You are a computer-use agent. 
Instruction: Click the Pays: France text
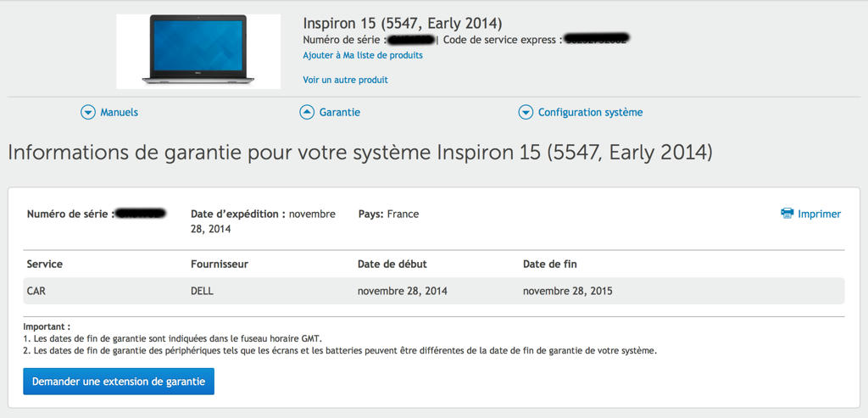click(388, 214)
